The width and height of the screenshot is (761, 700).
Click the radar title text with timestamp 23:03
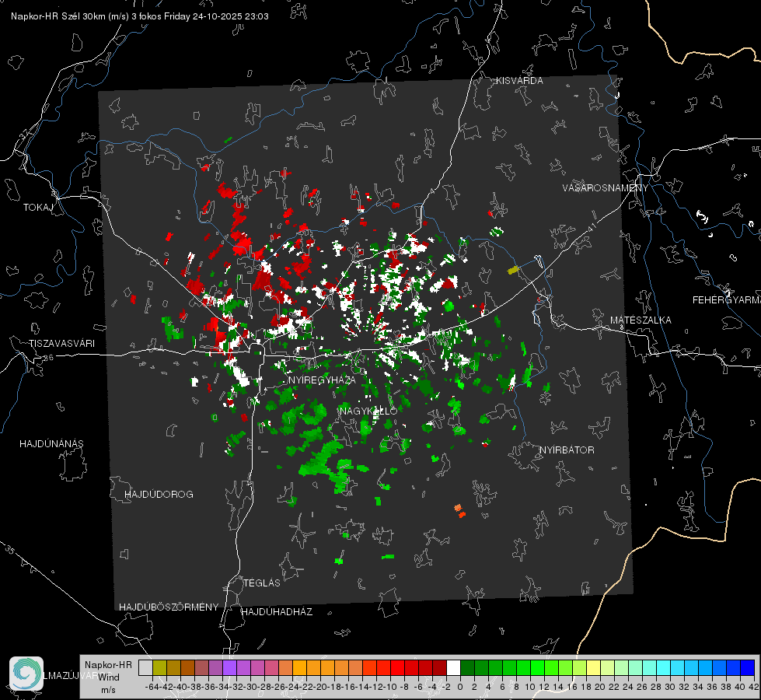[x=140, y=16]
